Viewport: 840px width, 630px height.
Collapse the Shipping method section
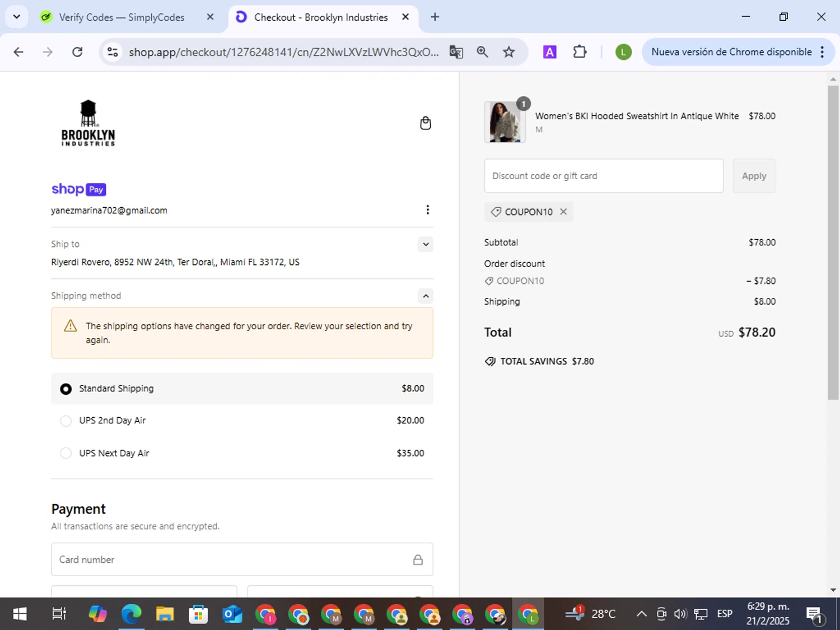(426, 296)
